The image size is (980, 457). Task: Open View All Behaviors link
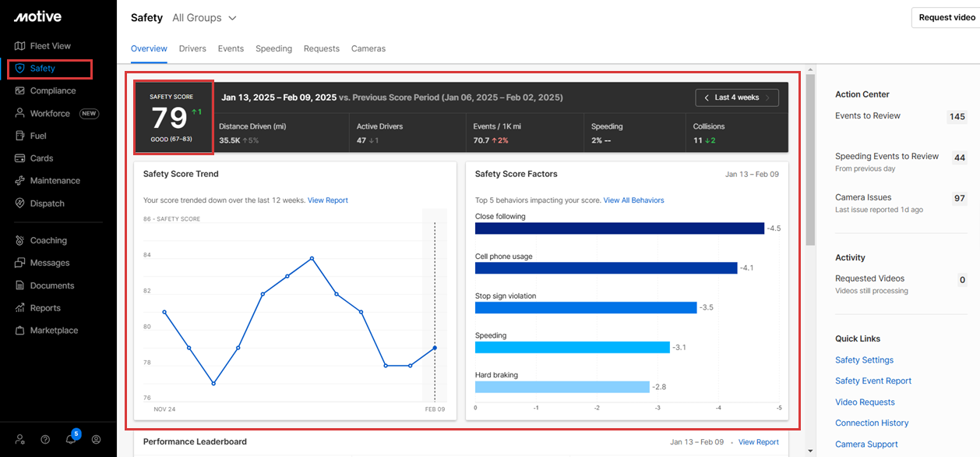click(x=633, y=200)
